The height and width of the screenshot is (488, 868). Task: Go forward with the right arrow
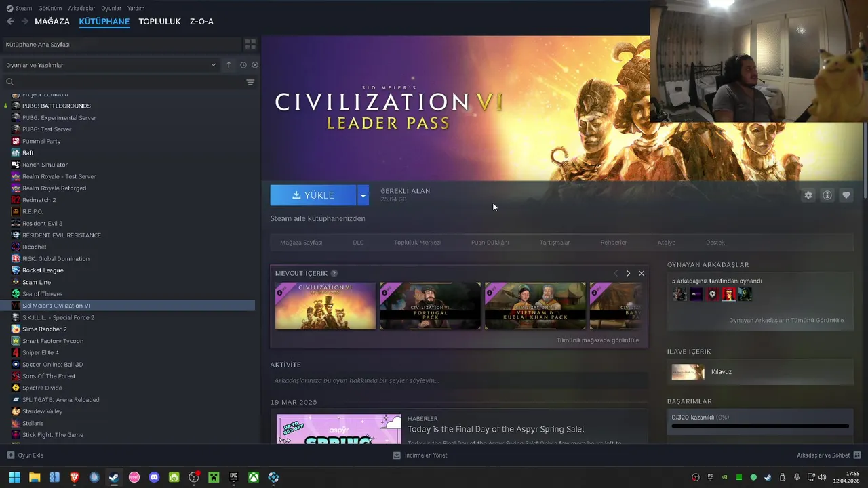pyautogui.click(x=25, y=22)
